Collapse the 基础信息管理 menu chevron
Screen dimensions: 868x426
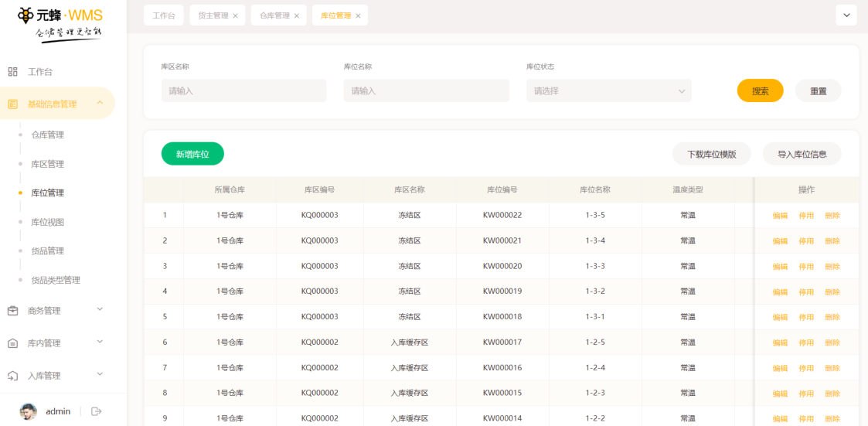click(x=100, y=103)
